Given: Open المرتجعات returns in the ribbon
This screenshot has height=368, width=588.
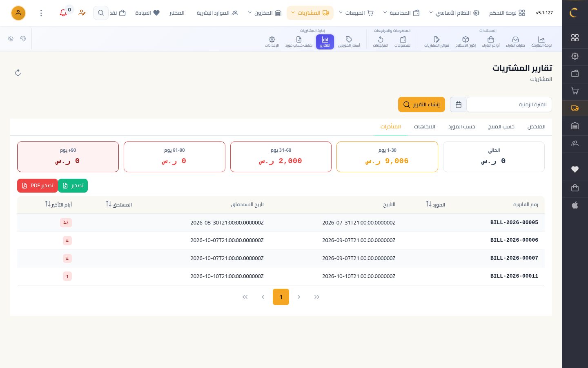Looking at the screenshot, I should click(381, 42).
